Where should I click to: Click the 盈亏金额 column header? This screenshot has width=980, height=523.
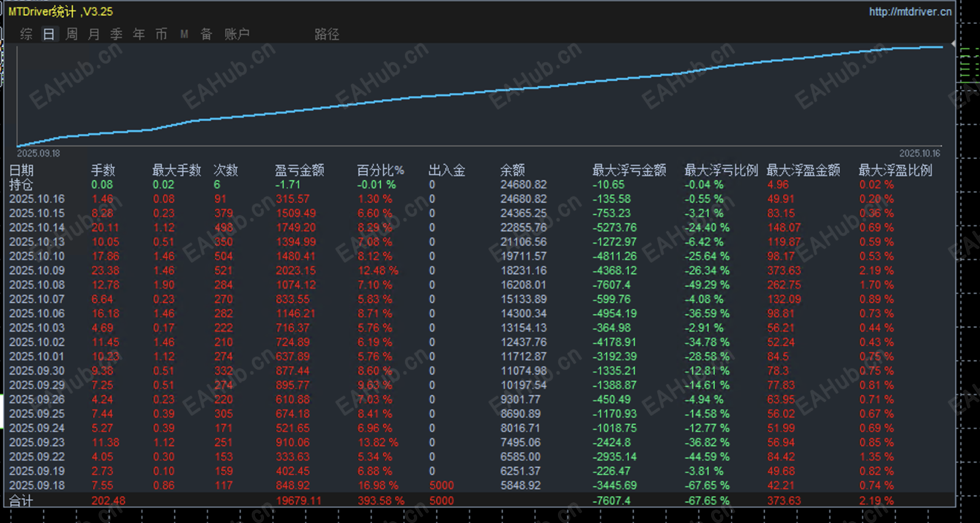(x=300, y=170)
